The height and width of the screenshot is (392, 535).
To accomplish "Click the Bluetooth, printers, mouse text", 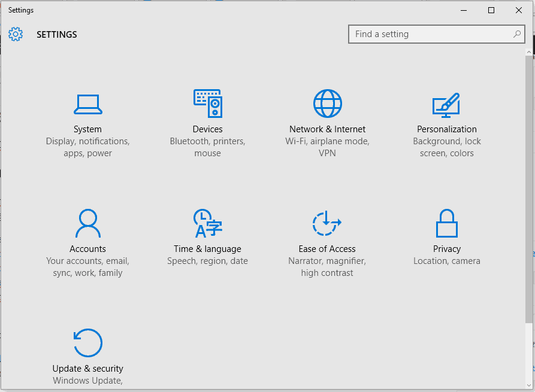I will click(x=207, y=147).
